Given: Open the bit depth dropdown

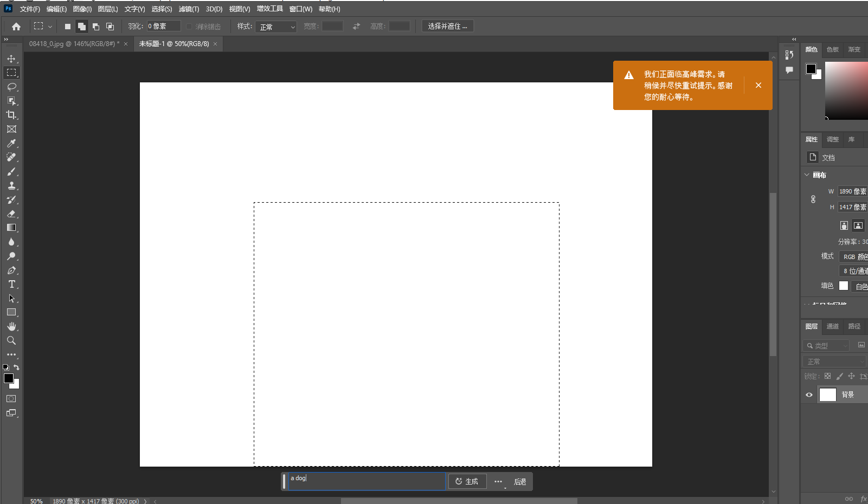Looking at the screenshot, I should coord(853,271).
